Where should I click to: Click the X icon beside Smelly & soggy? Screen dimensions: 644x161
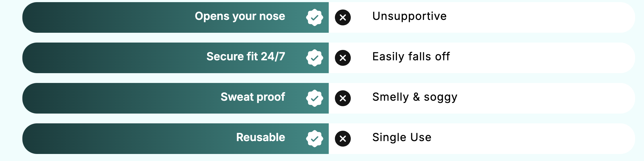(x=343, y=98)
